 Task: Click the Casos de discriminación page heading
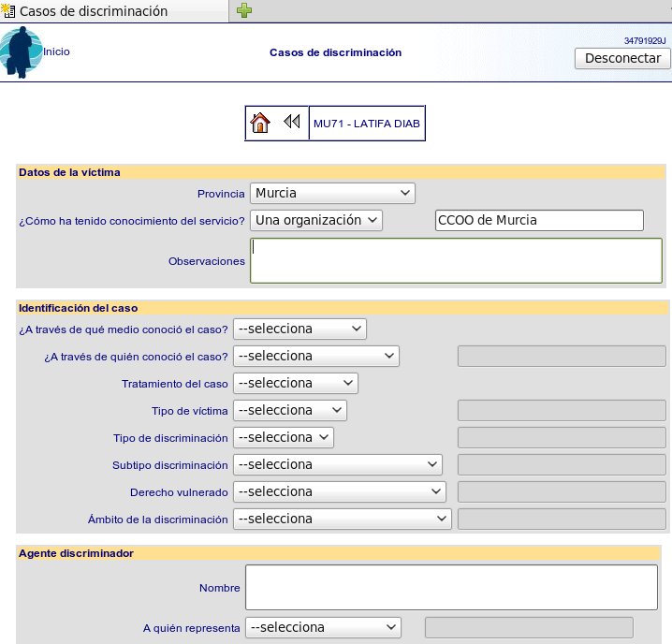pyautogui.click(x=336, y=52)
